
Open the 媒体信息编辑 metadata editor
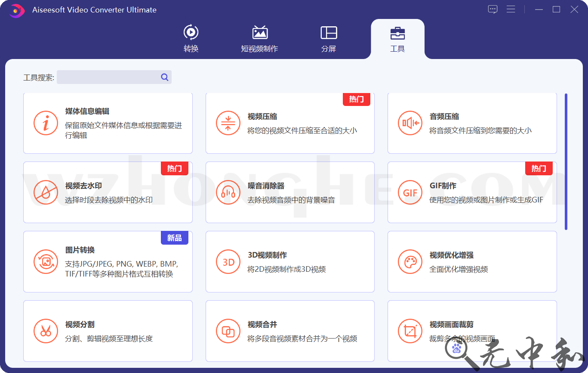coord(108,123)
